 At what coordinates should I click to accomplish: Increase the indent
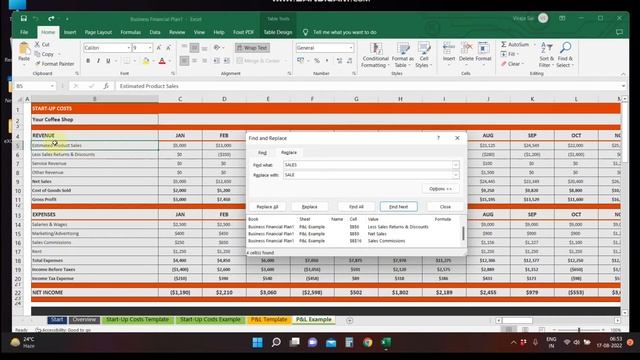pos(227,61)
